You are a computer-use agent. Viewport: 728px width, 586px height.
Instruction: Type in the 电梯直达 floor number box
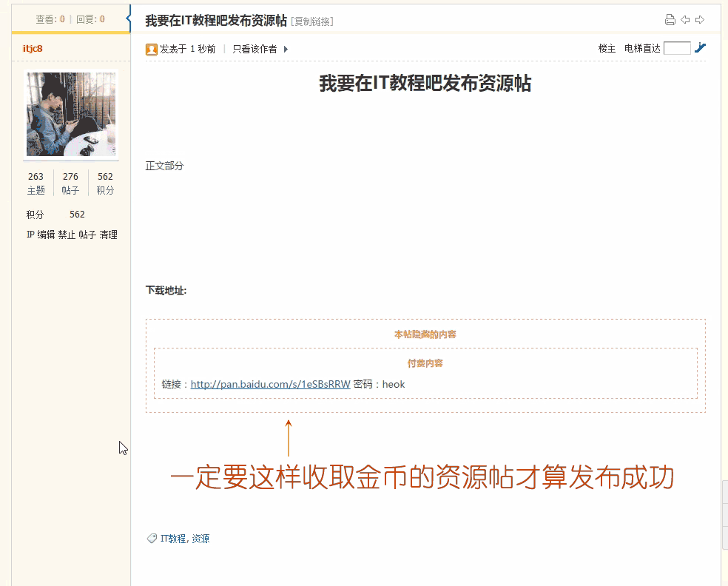677,48
